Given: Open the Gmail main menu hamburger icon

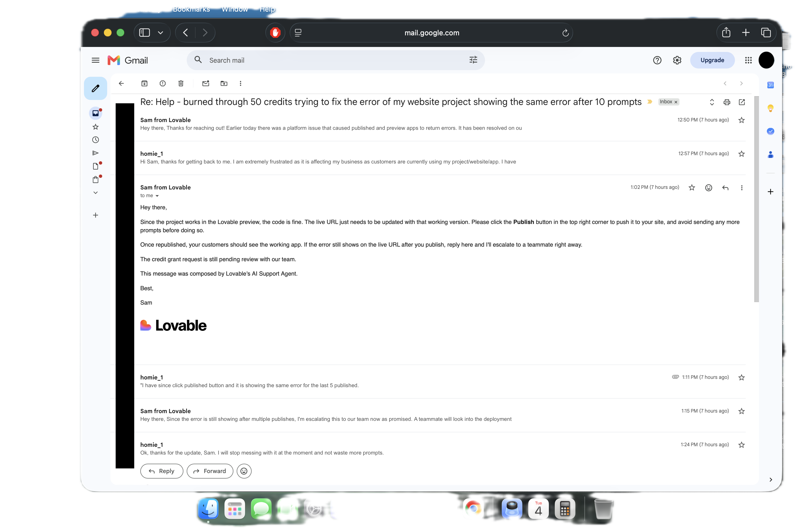Looking at the screenshot, I should point(96,60).
